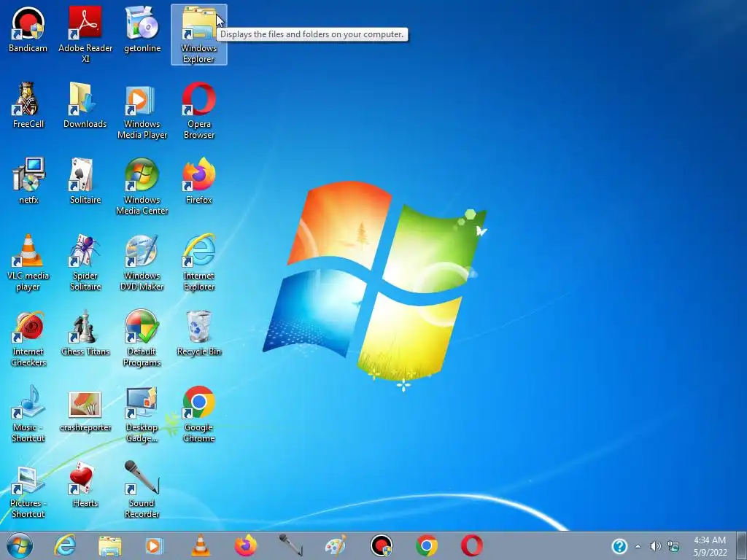
Task: Click the blue help question mark tray icon
Action: tap(619, 546)
